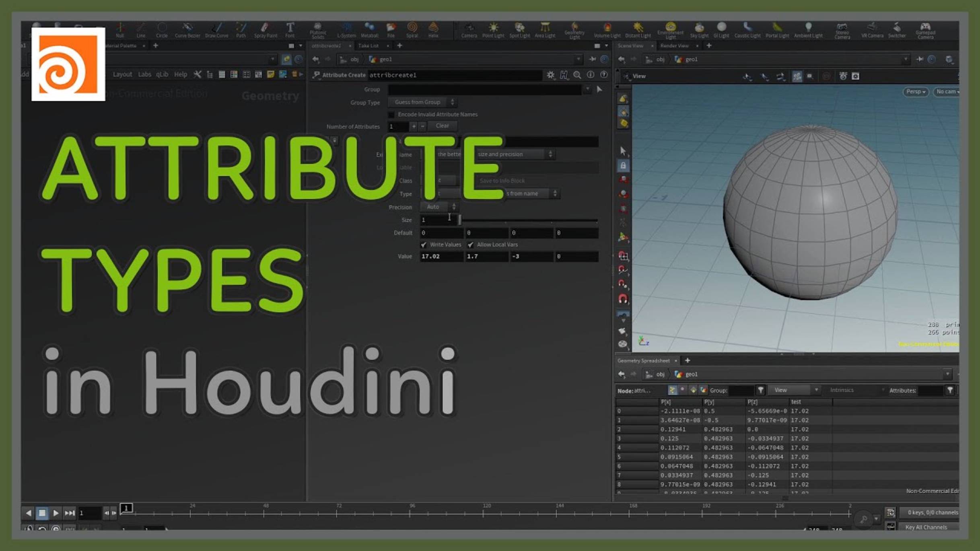Enable Encode Invalid Attribute Names

tap(391, 114)
